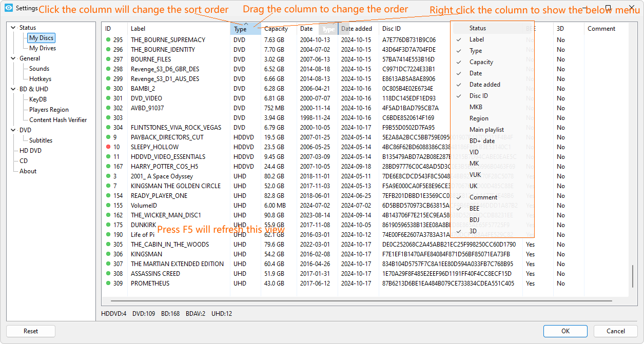This screenshot has height=344, width=644.
Task: Click the green status dot for DUNKIRK
Action: (108, 225)
